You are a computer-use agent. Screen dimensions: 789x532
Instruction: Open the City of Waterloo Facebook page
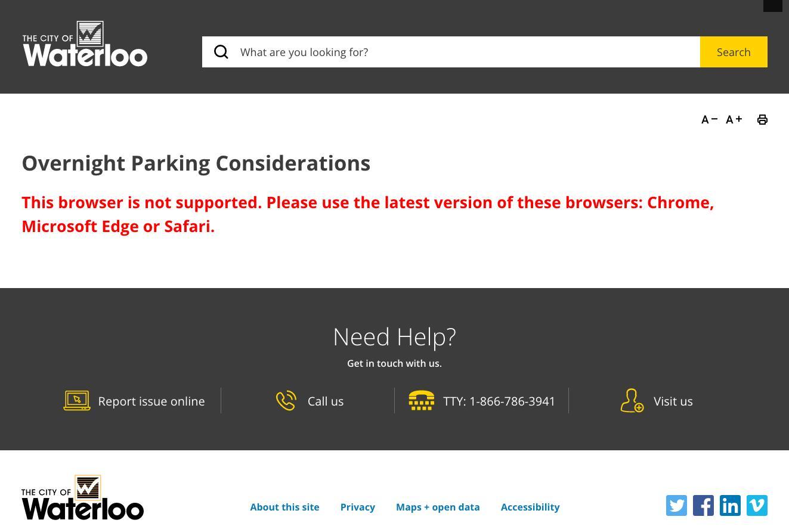pos(703,505)
